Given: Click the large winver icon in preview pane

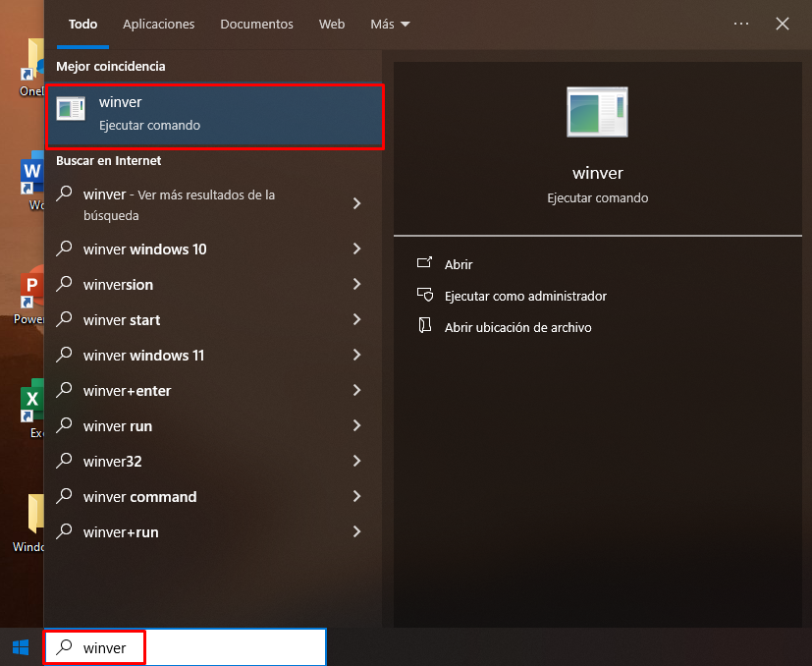Looking at the screenshot, I should click(597, 111).
